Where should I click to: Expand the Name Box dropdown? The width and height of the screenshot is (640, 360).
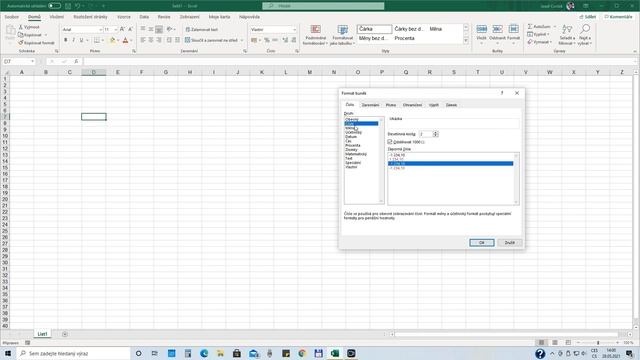click(x=32, y=61)
